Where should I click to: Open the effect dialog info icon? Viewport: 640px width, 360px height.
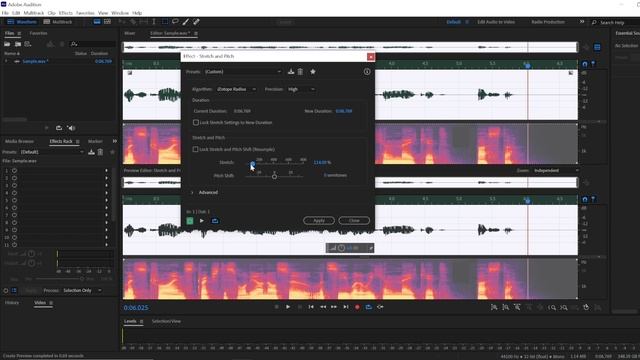tap(367, 71)
